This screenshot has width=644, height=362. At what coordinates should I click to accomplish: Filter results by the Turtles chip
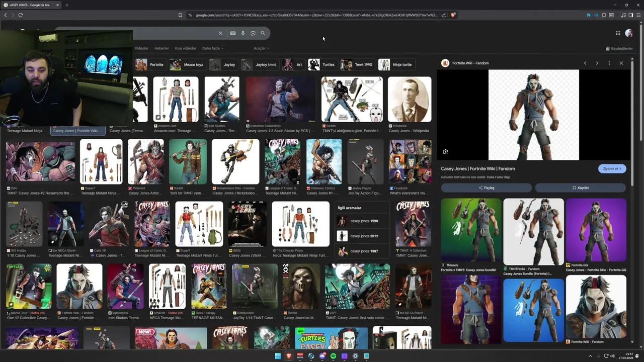click(x=322, y=65)
